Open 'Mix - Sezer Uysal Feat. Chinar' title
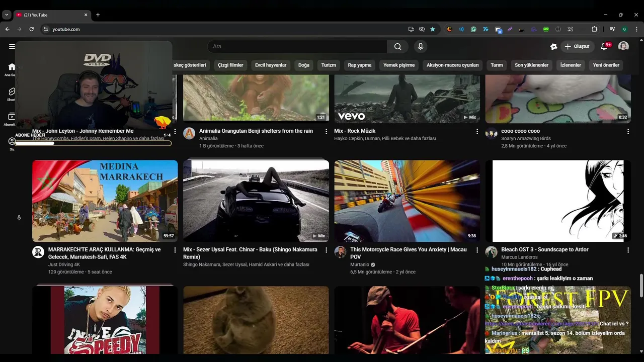The image size is (644, 362). coord(250,253)
